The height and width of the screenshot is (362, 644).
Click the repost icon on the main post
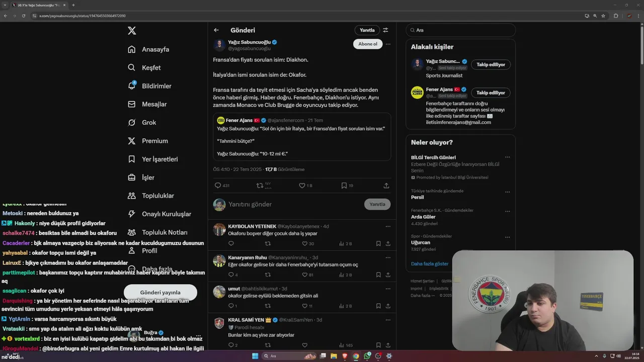[260, 186]
